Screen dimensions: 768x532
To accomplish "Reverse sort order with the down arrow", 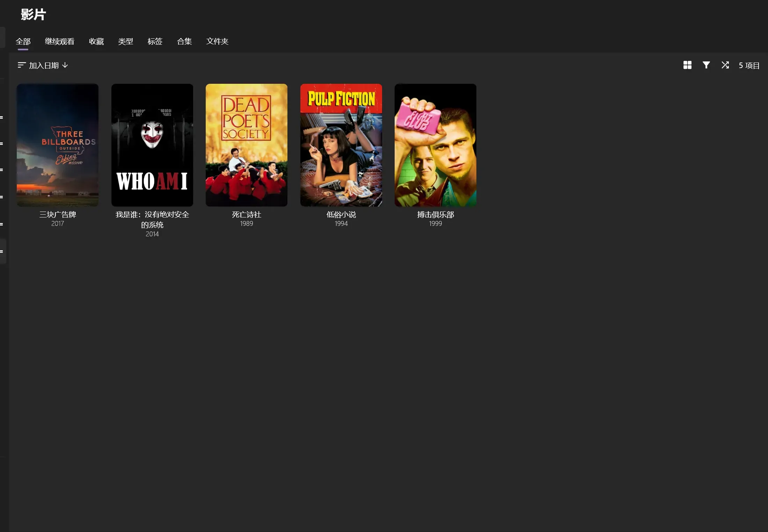I will (x=65, y=65).
